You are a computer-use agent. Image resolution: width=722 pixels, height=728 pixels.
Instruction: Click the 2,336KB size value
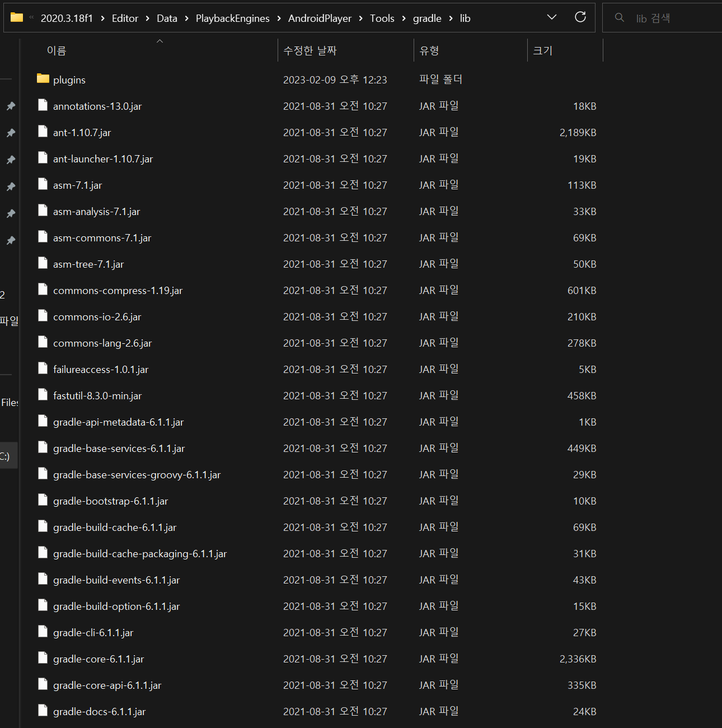click(578, 659)
